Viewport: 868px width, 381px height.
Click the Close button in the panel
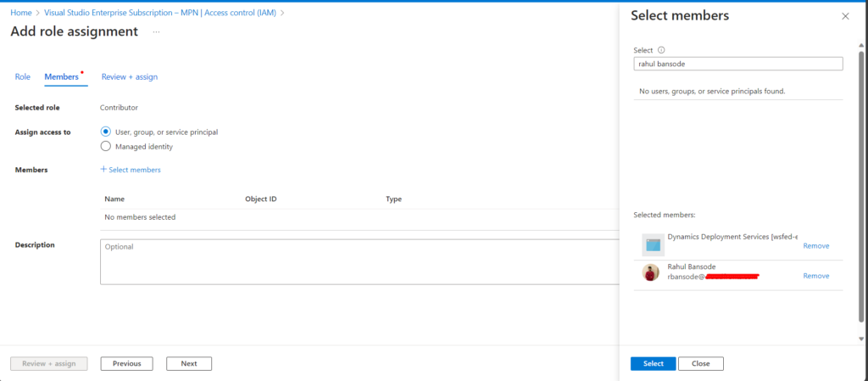click(x=701, y=363)
